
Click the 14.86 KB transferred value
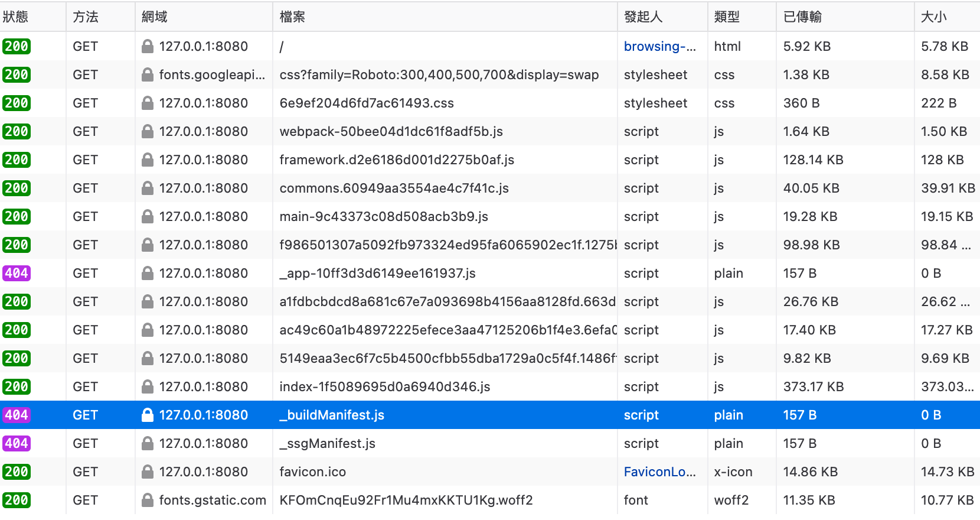[811, 472]
